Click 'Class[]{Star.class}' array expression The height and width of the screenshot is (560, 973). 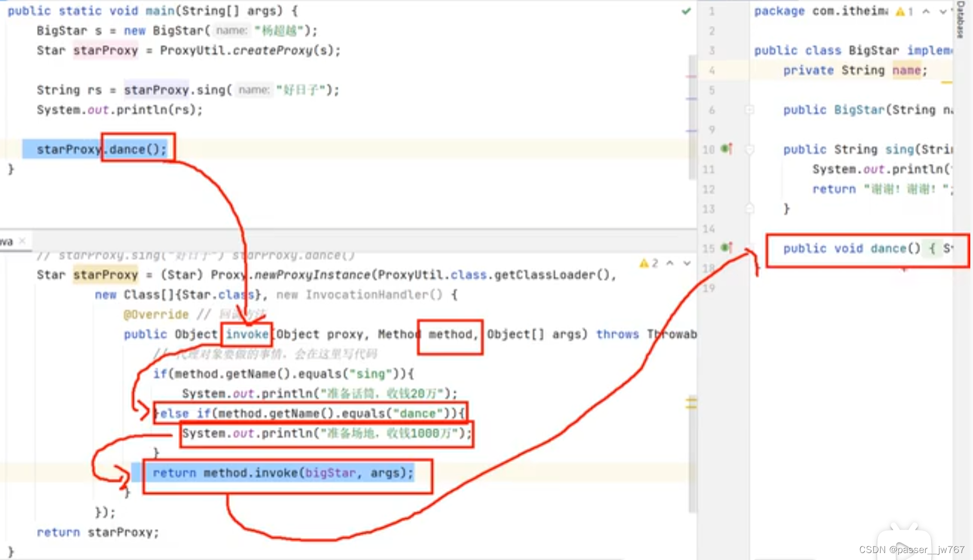[192, 295]
